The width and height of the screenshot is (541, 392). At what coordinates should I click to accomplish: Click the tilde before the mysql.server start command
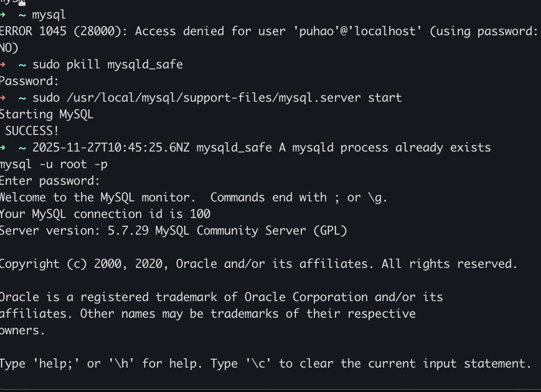pyautogui.click(x=22, y=97)
